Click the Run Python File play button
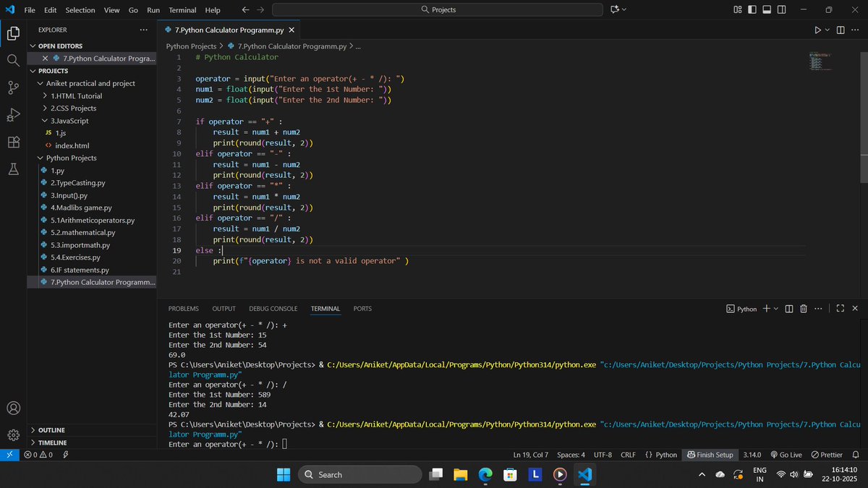This screenshot has width=868, height=488. 817,30
